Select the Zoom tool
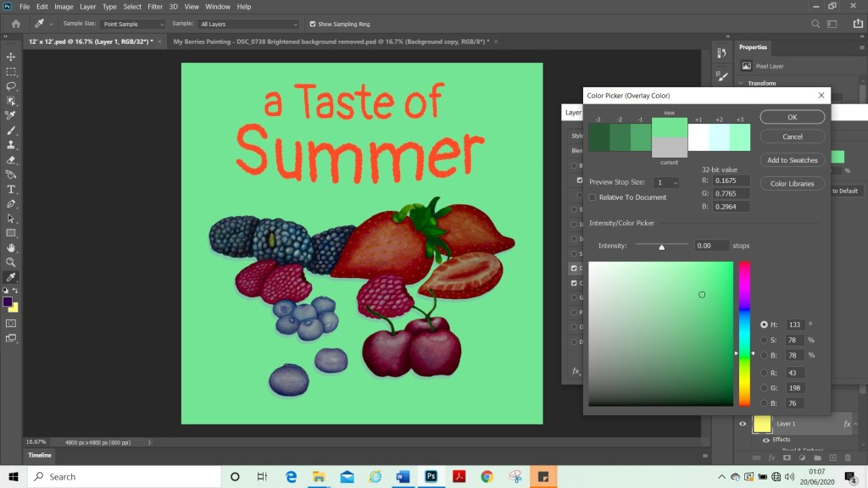The height and width of the screenshot is (488, 868). tap(10, 263)
